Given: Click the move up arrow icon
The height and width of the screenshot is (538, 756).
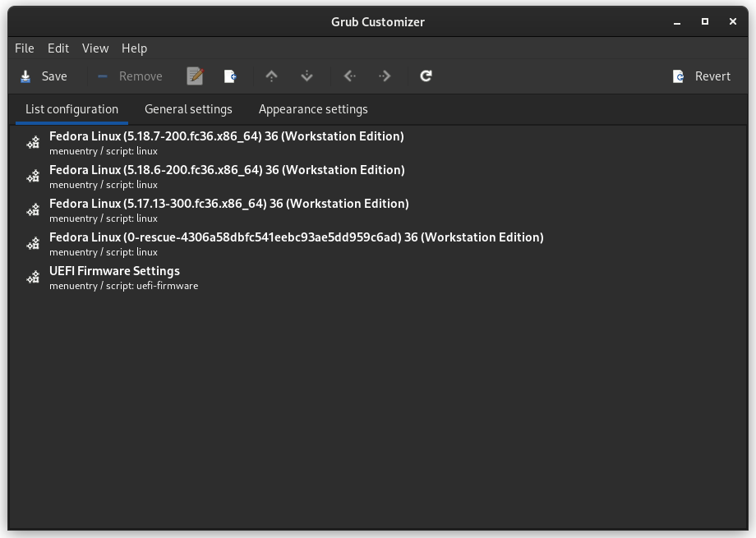Looking at the screenshot, I should click(271, 76).
